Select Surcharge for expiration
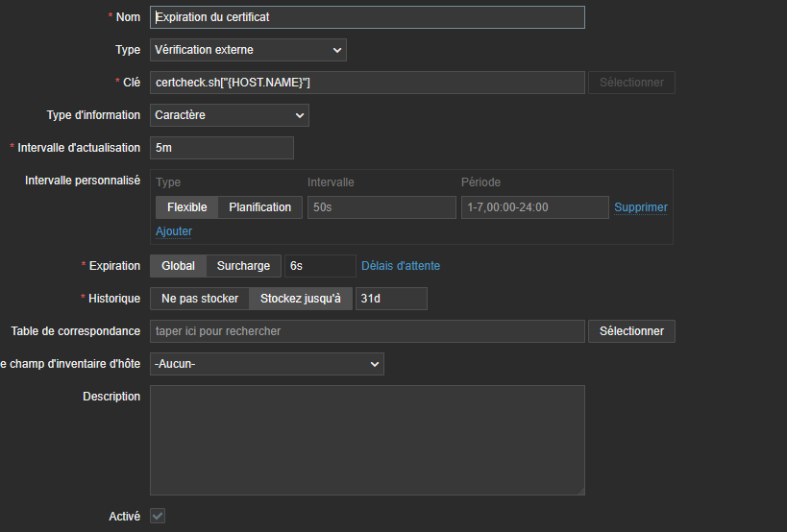The width and height of the screenshot is (787, 532). (243, 266)
